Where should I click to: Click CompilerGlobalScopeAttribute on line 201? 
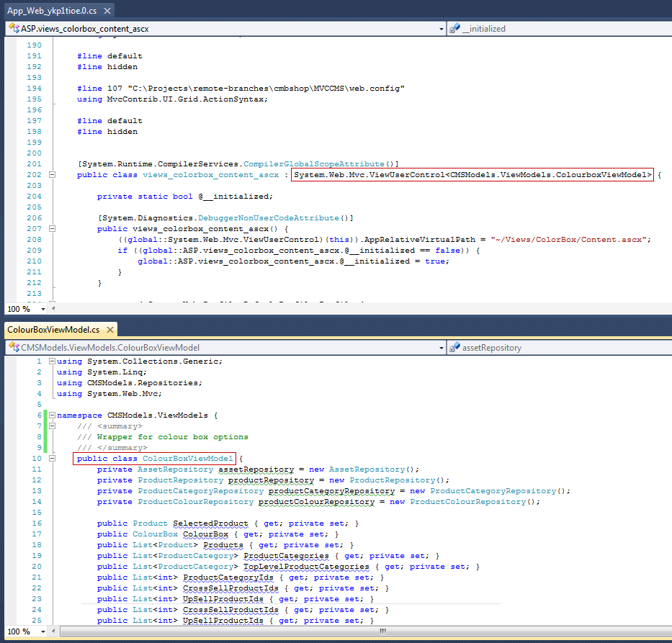pyautogui.click(x=314, y=163)
